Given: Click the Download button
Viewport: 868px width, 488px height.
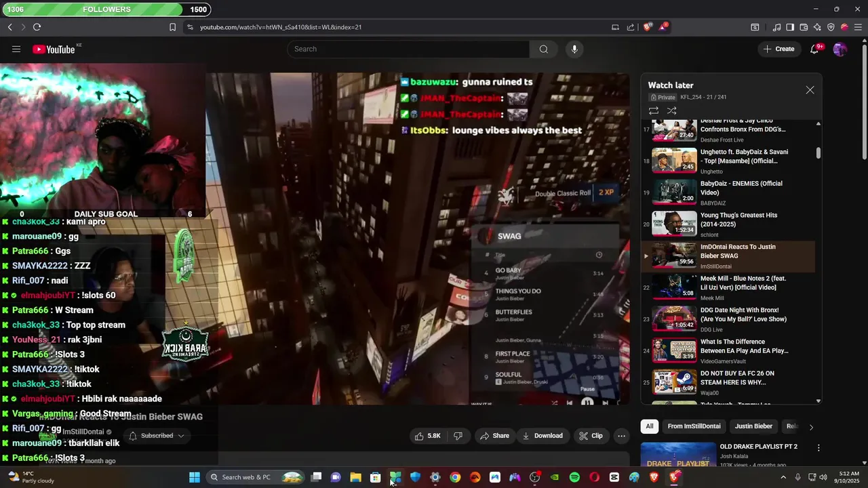Looking at the screenshot, I should [542, 436].
